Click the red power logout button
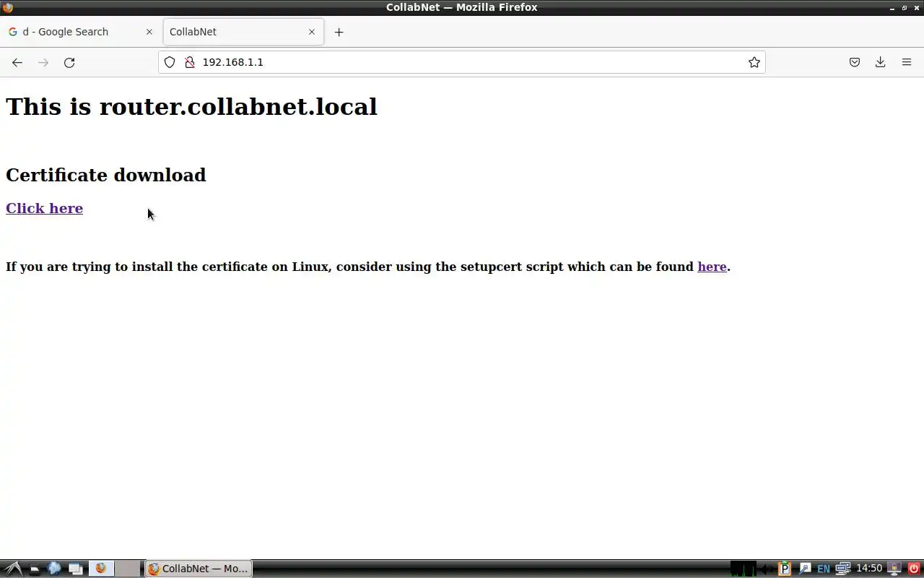 point(914,569)
